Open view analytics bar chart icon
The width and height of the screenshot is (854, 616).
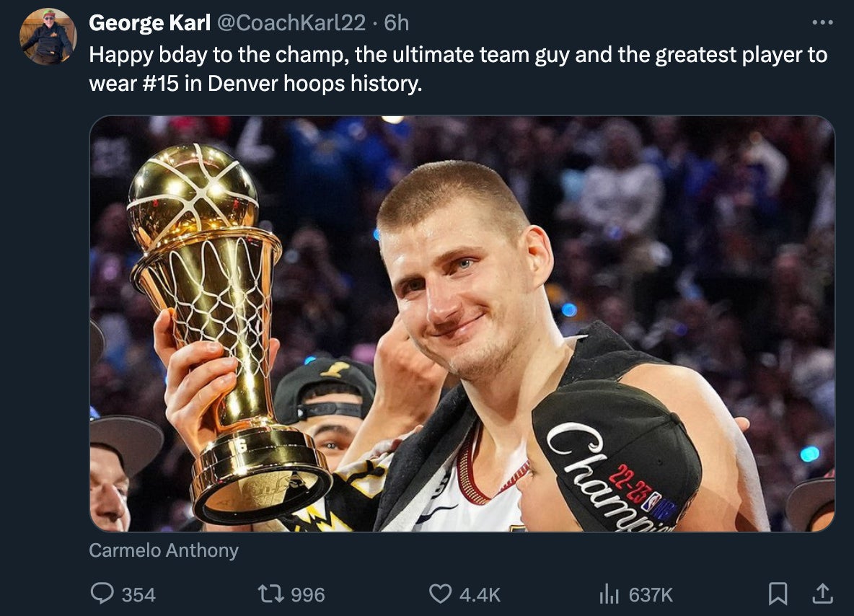(609, 594)
